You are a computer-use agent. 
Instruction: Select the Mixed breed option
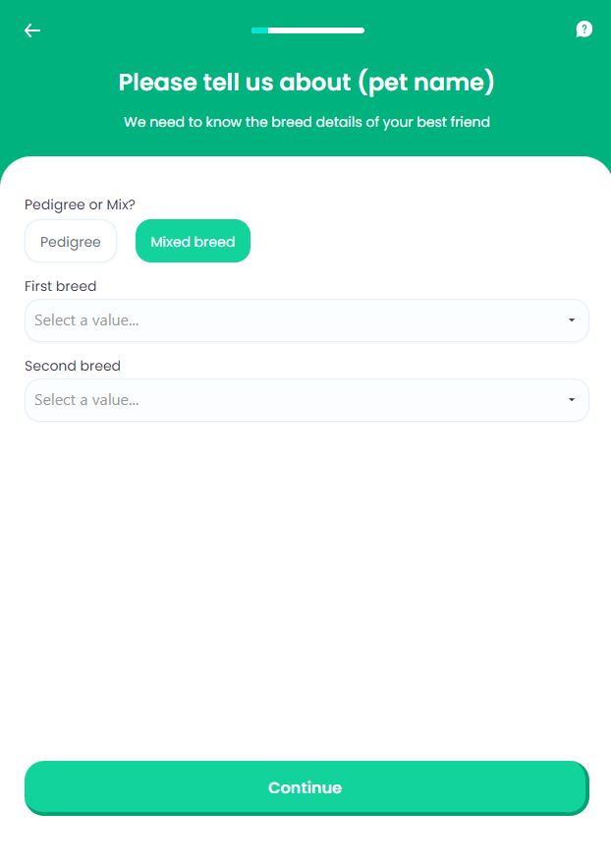[193, 242]
